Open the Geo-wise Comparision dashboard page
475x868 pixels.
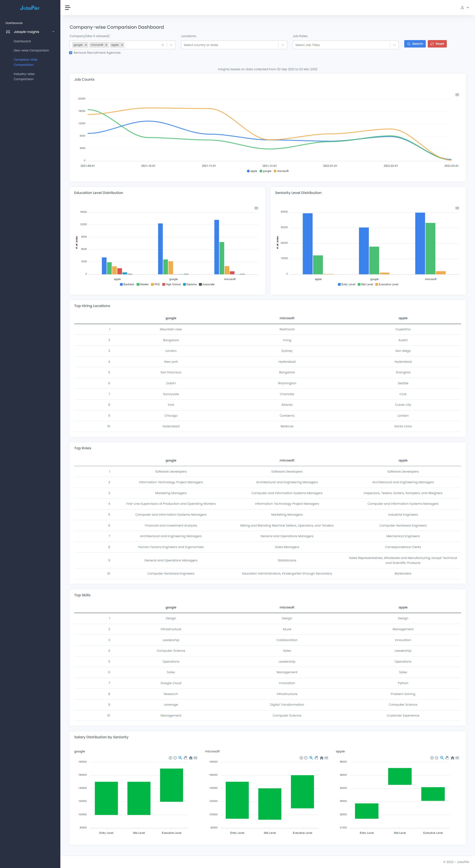(x=31, y=50)
